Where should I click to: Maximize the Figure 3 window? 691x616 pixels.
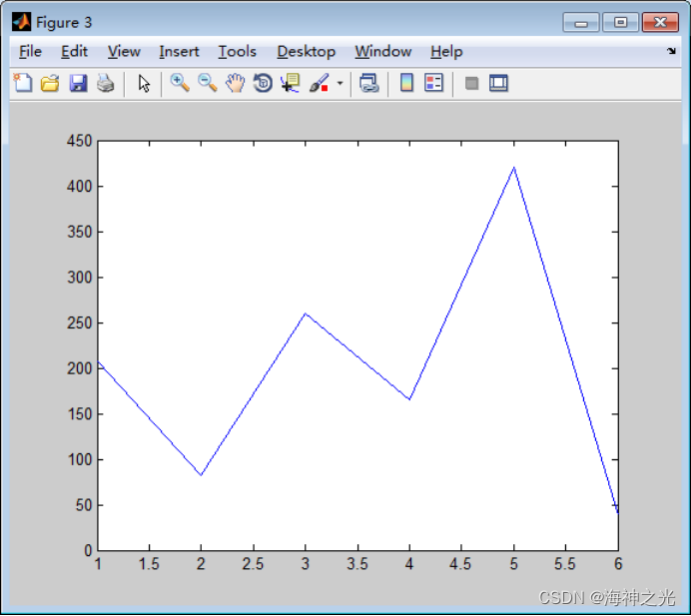coord(620,22)
